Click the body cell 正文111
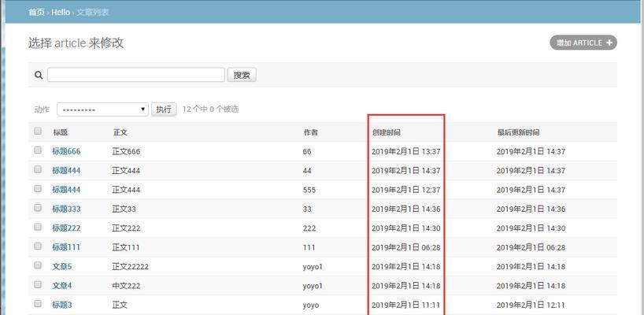This screenshot has height=315, width=644. click(126, 247)
